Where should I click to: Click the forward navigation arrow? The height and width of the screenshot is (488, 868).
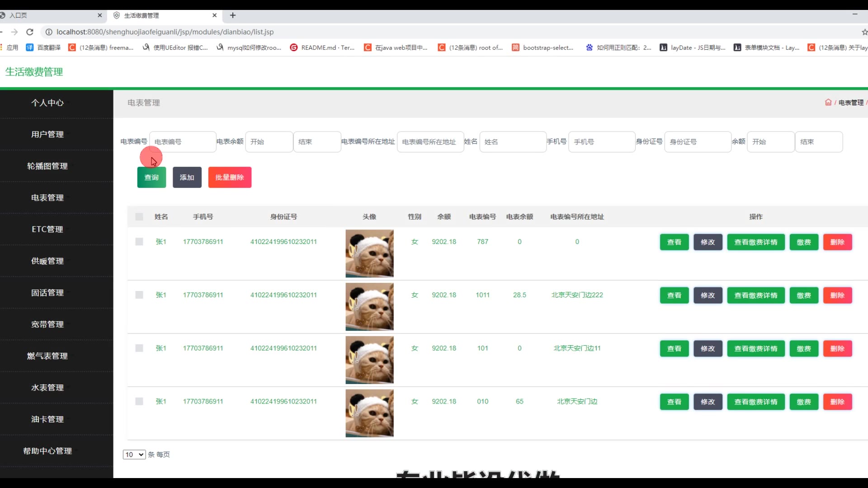(14, 32)
